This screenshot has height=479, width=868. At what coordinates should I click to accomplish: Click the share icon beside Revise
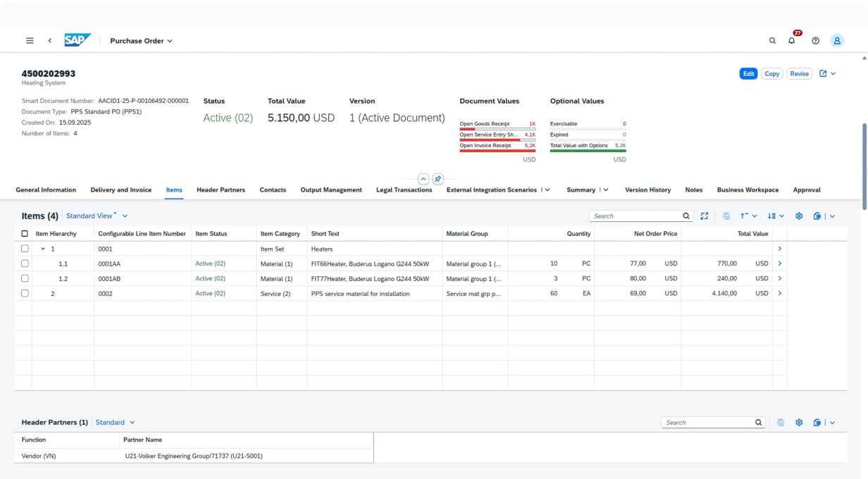(823, 74)
